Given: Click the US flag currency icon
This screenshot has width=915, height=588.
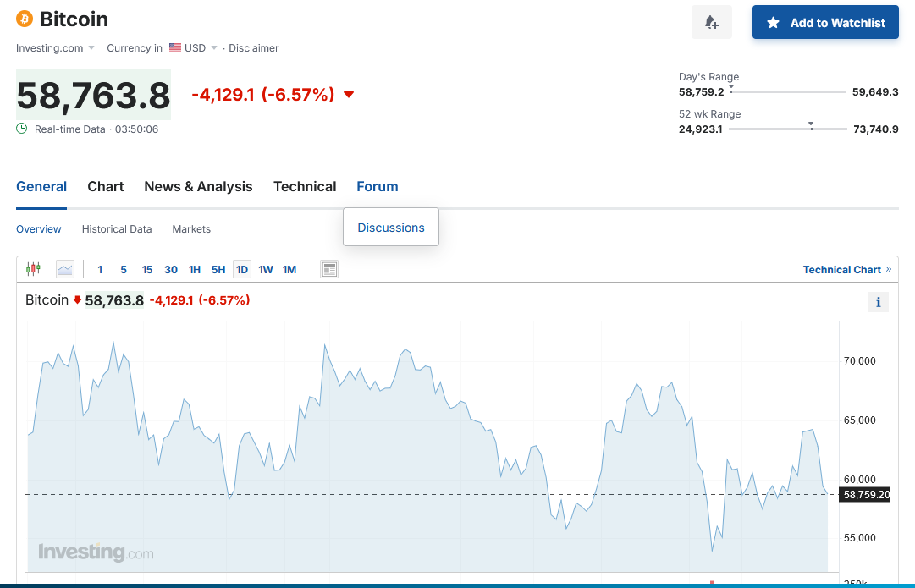Looking at the screenshot, I should coord(175,48).
